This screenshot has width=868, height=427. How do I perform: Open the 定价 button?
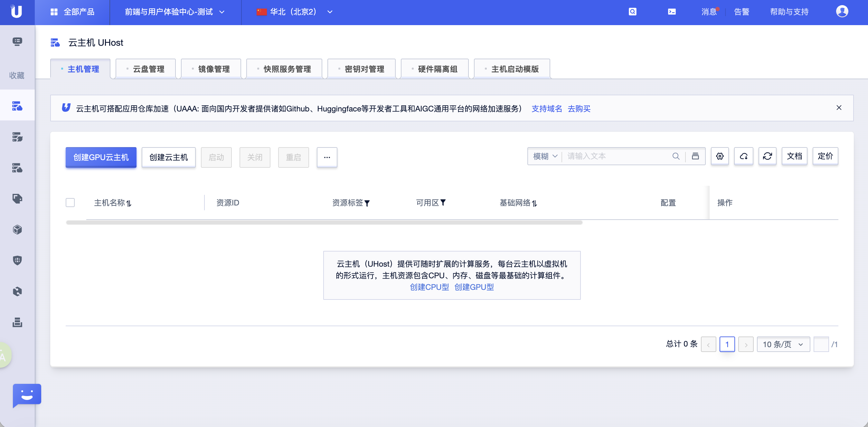click(825, 156)
